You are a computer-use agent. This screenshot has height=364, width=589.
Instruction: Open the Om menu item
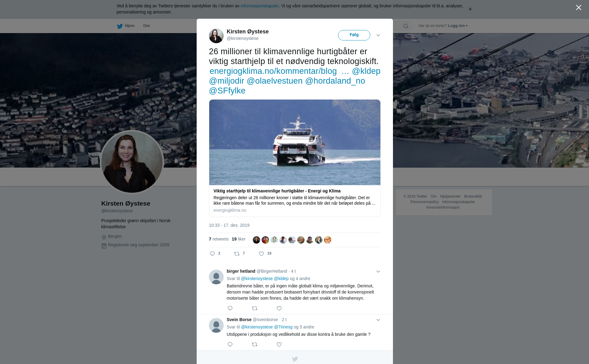[146, 26]
